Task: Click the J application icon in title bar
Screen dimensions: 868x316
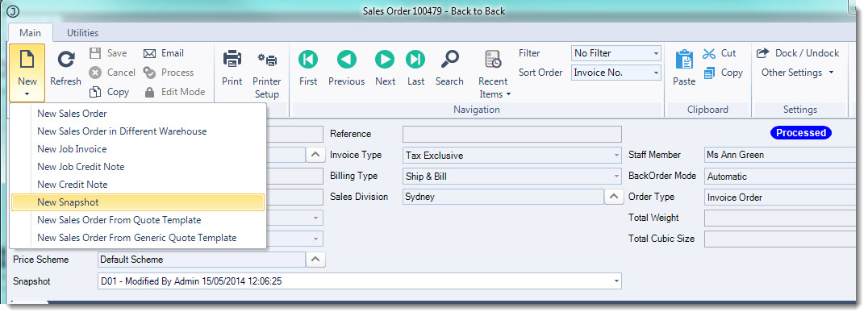Action: pyautogui.click(x=13, y=11)
